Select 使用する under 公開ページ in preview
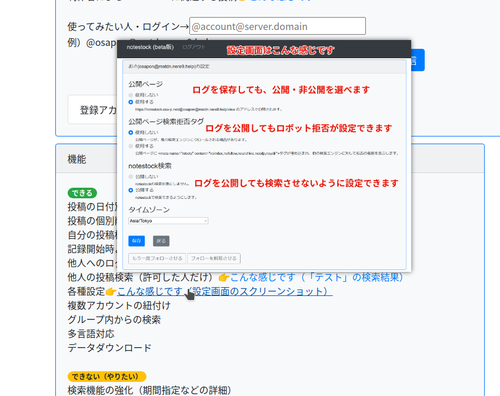Screen dimensions: 500x396 coord(131,102)
